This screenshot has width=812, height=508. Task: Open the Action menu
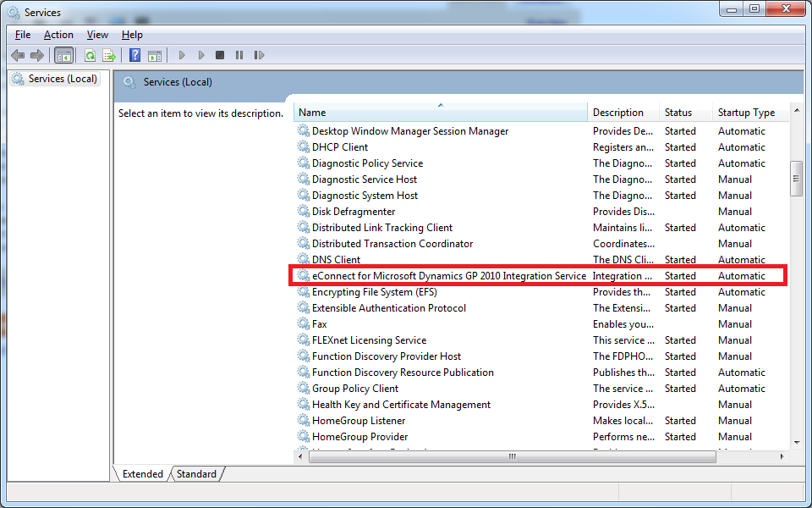click(x=58, y=35)
